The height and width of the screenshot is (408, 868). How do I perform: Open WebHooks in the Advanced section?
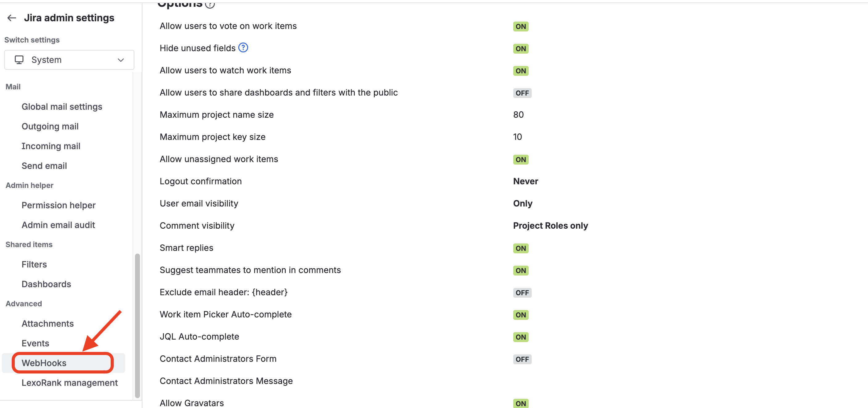(44, 363)
